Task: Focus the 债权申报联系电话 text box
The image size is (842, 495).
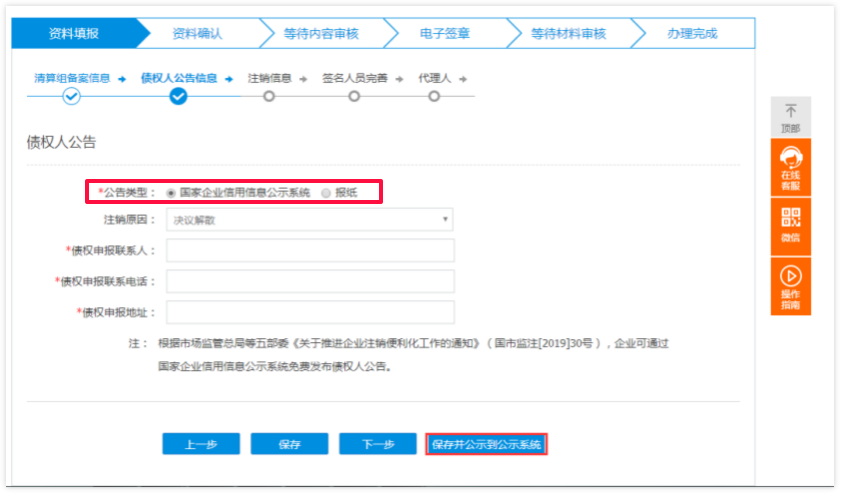Action: (x=310, y=281)
